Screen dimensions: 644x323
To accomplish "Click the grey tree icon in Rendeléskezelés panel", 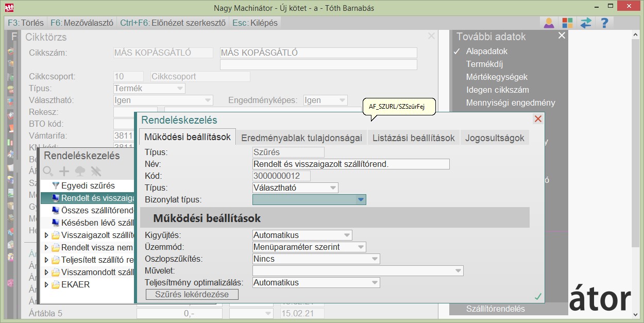I will (x=80, y=171).
